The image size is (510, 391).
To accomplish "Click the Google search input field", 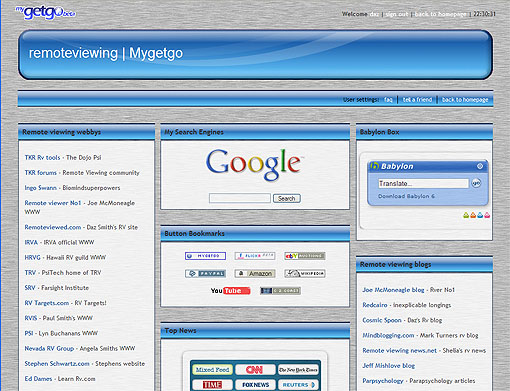I will pos(240,198).
